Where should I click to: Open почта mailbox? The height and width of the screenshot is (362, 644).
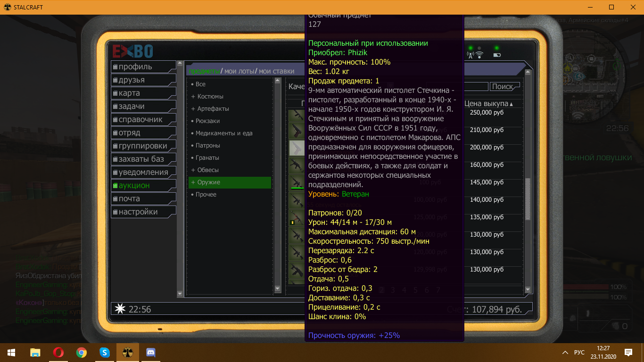143,198
